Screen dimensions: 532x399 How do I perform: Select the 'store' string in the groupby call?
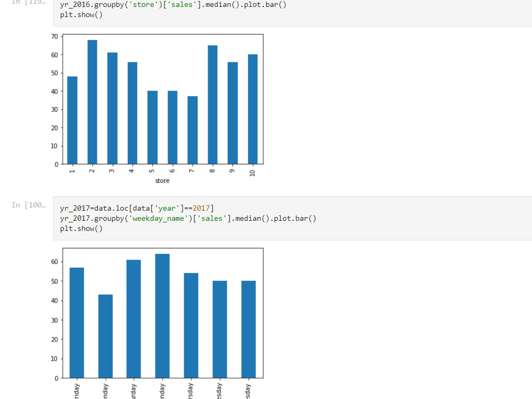click(x=144, y=5)
